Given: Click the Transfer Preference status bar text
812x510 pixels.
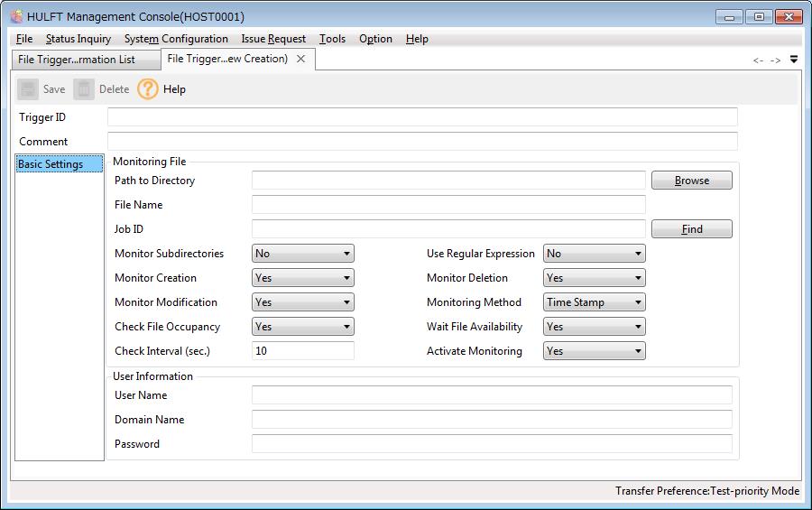Looking at the screenshot, I should [x=707, y=491].
